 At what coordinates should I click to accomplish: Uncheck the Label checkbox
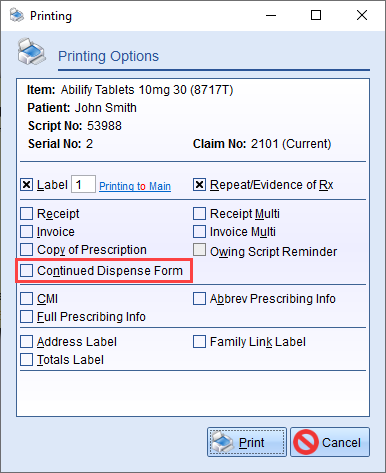[27, 185]
